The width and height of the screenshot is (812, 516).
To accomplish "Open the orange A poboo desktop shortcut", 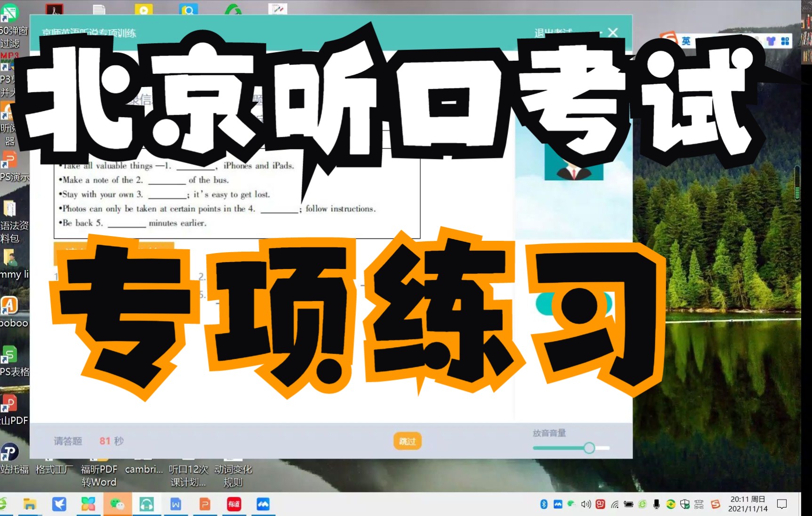I will 12,312.
